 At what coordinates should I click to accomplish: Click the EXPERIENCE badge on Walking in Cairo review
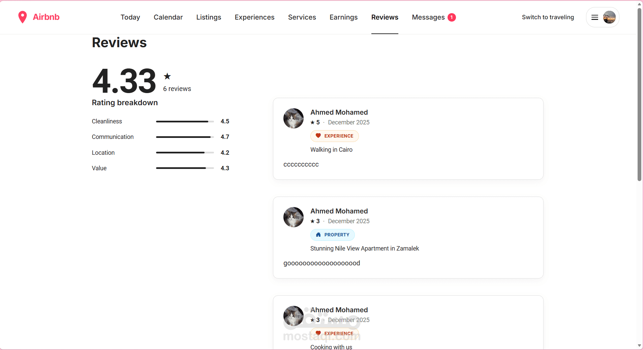335,136
